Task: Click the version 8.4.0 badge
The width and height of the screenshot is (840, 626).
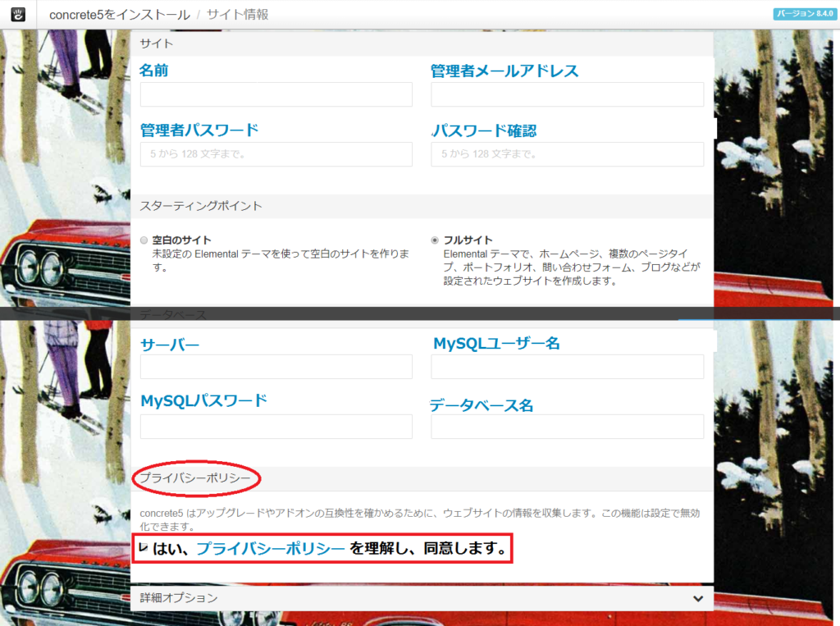Action: [804, 14]
